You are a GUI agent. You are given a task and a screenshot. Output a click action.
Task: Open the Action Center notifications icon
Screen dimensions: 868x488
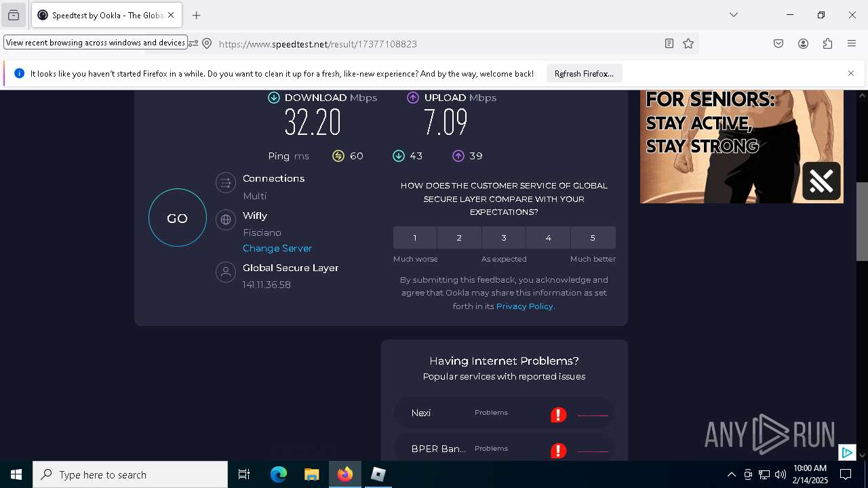[x=846, y=474]
